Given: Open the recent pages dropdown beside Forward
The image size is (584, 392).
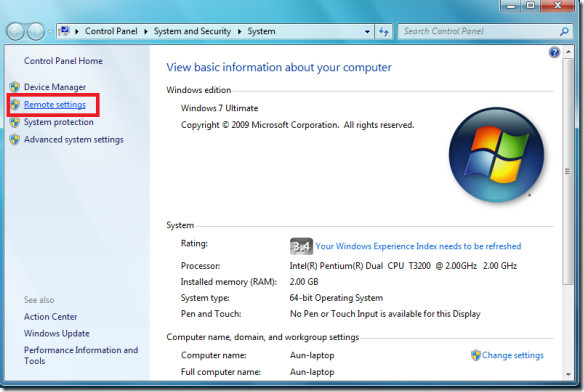Looking at the screenshot, I should 50,32.
